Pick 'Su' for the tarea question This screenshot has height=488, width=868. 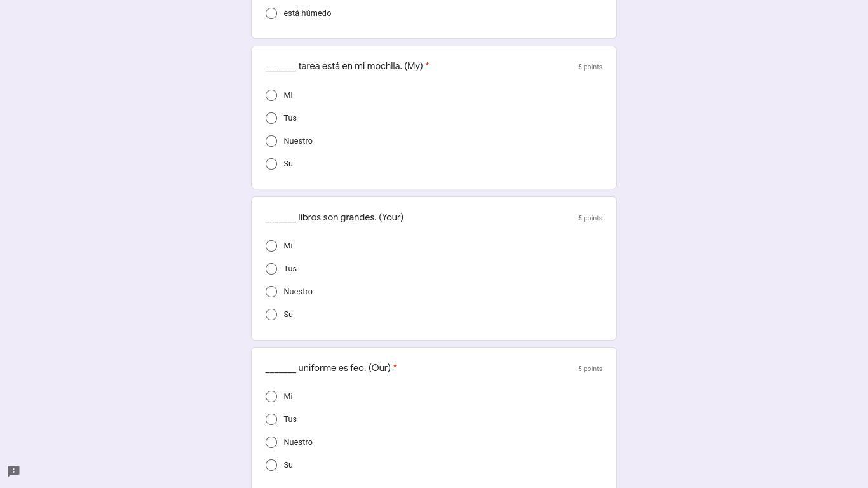[271, 164]
